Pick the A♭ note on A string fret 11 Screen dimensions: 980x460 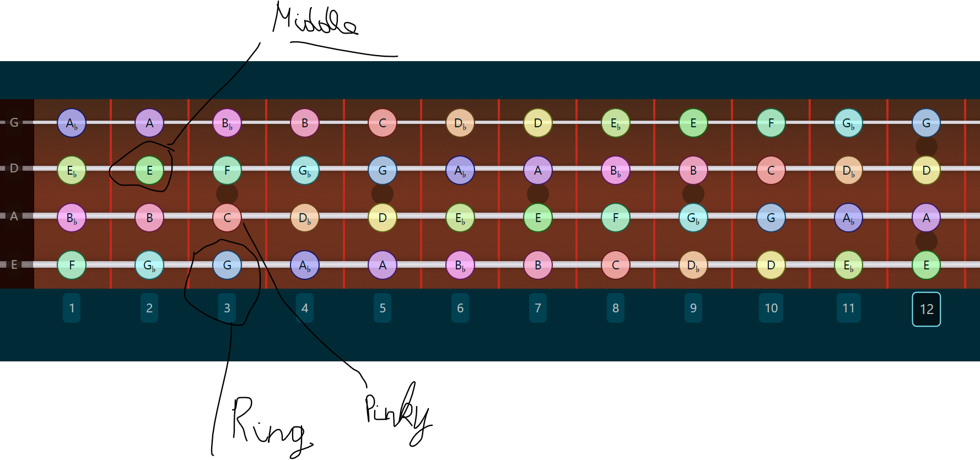pos(849,218)
